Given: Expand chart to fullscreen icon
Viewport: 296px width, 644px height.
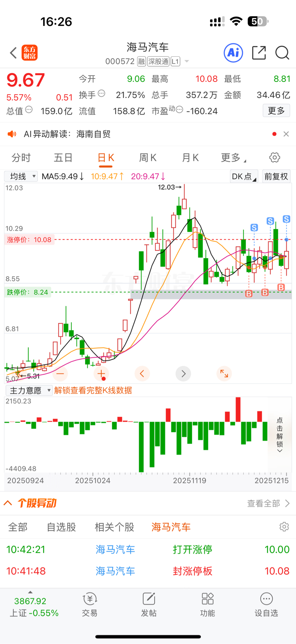Looking at the screenshot, I should [x=224, y=374].
